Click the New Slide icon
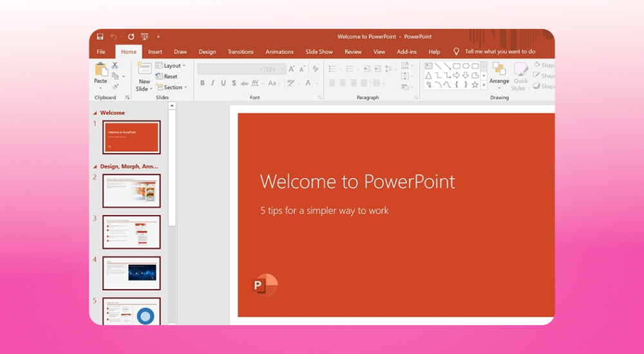Image resolution: width=644 pixels, height=354 pixels. pyautogui.click(x=144, y=69)
